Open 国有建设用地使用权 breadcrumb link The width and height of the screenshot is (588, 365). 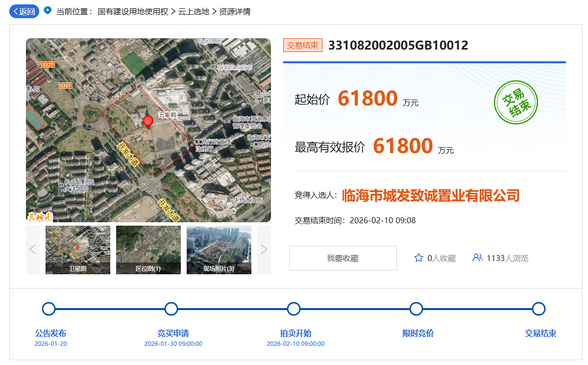coord(133,11)
